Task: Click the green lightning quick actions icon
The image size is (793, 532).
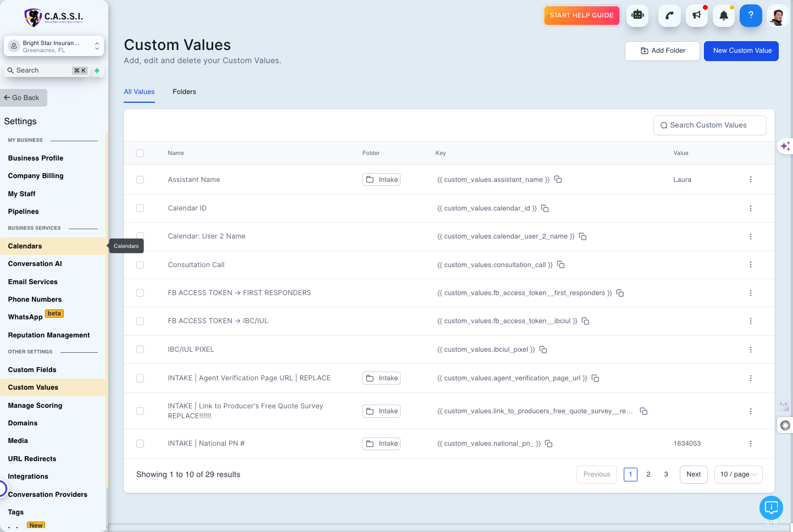Action: [x=97, y=70]
